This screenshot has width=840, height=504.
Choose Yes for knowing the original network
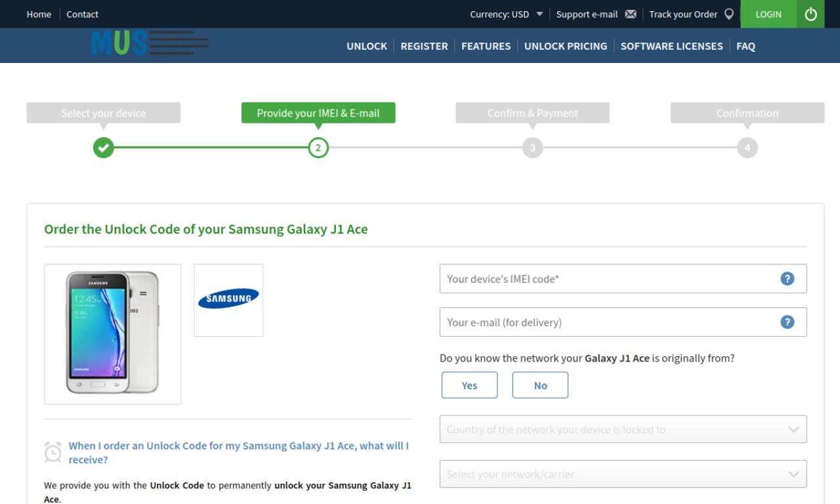click(469, 385)
